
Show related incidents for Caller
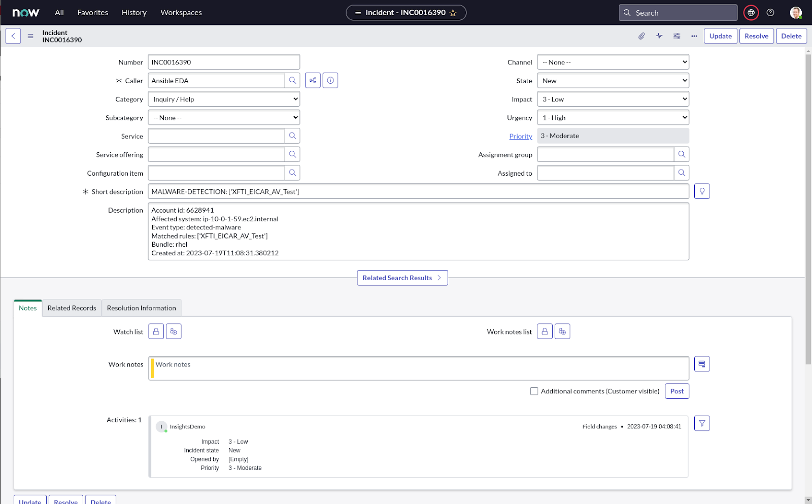coord(313,81)
